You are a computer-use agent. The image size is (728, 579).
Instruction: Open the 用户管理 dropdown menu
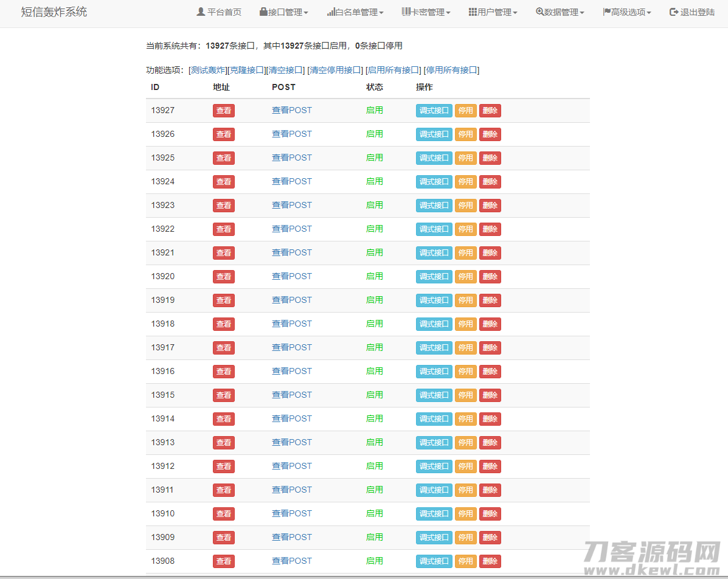click(x=493, y=11)
